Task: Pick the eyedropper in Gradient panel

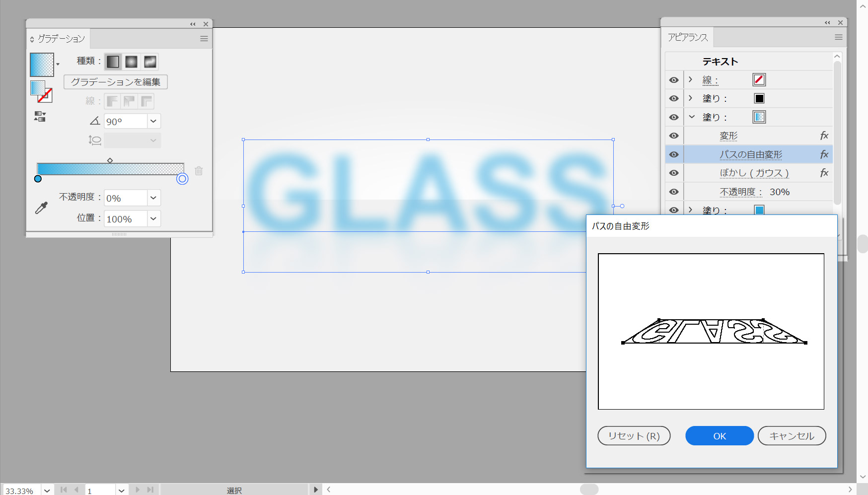Action: 41,208
